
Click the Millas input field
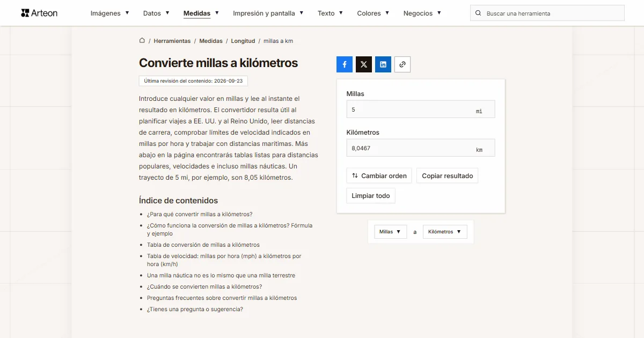tap(421, 109)
